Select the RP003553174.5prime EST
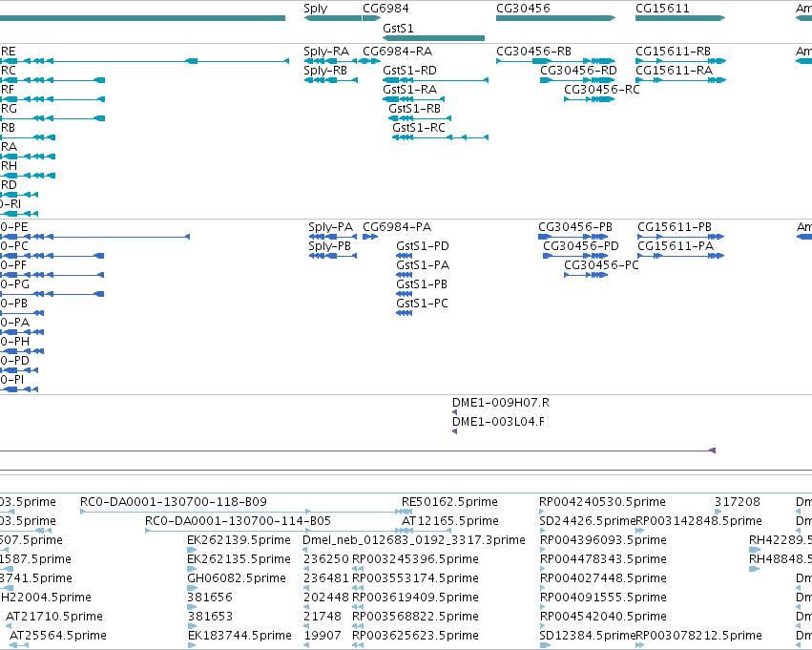812x650 pixels. point(357,588)
